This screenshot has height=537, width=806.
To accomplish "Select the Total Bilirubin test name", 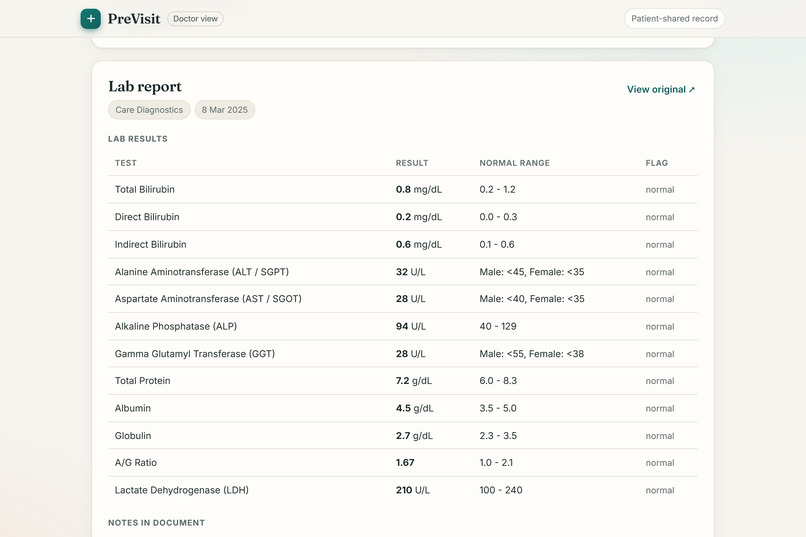I will point(144,189).
